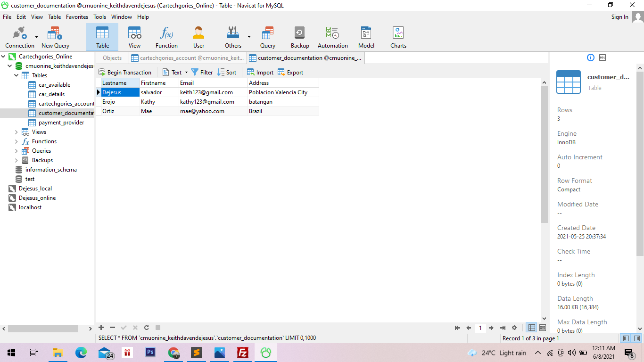Click the New Query icon

(x=55, y=37)
